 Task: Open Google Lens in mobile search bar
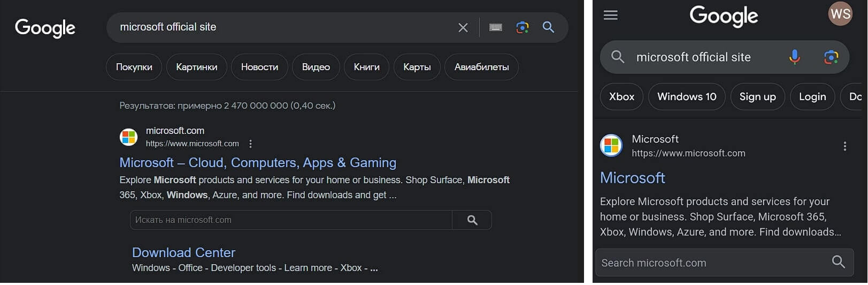[x=831, y=57]
